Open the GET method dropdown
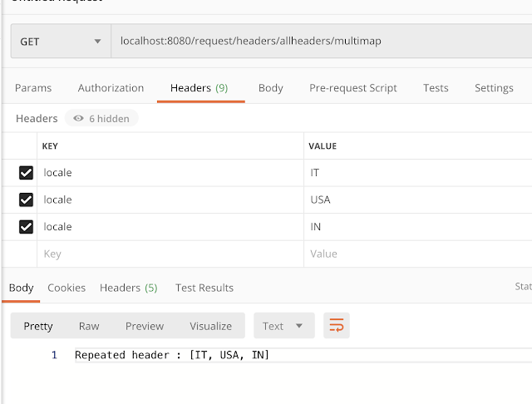 [x=61, y=42]
